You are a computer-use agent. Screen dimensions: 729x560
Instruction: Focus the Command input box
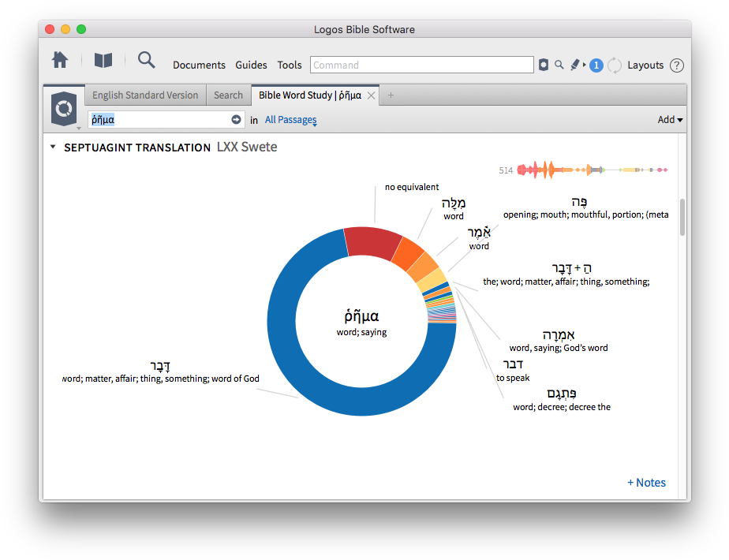click(421, 65)
